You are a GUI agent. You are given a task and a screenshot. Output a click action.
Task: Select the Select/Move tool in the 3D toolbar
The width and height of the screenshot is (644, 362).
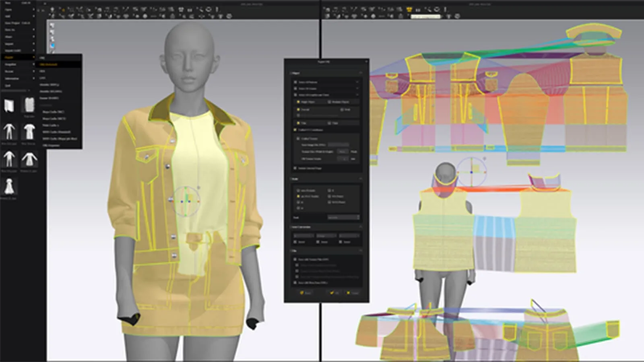click(x=52, y=10)
